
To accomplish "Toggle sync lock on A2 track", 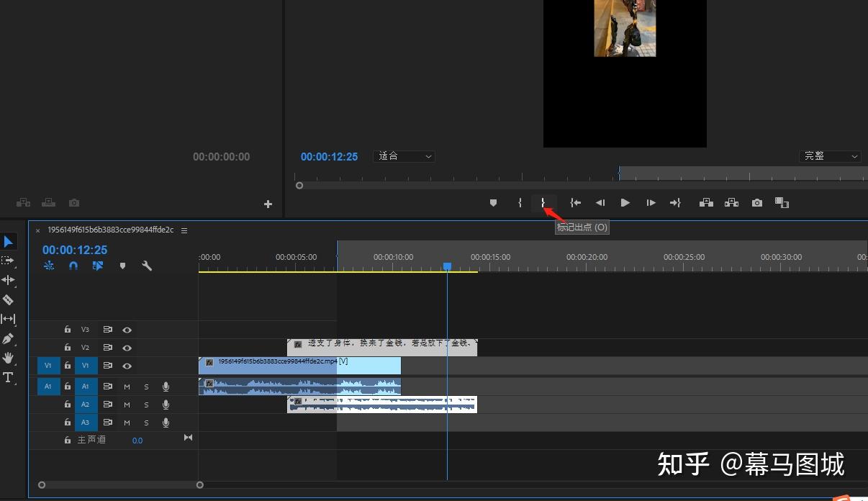I will [108, 405].
